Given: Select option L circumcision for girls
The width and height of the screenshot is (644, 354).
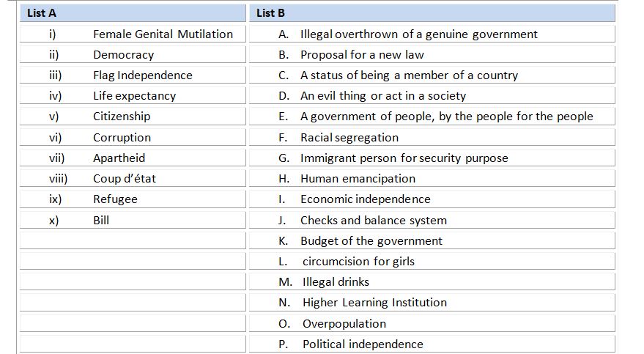Looking at the screenshot, I should tap(432, 261).
